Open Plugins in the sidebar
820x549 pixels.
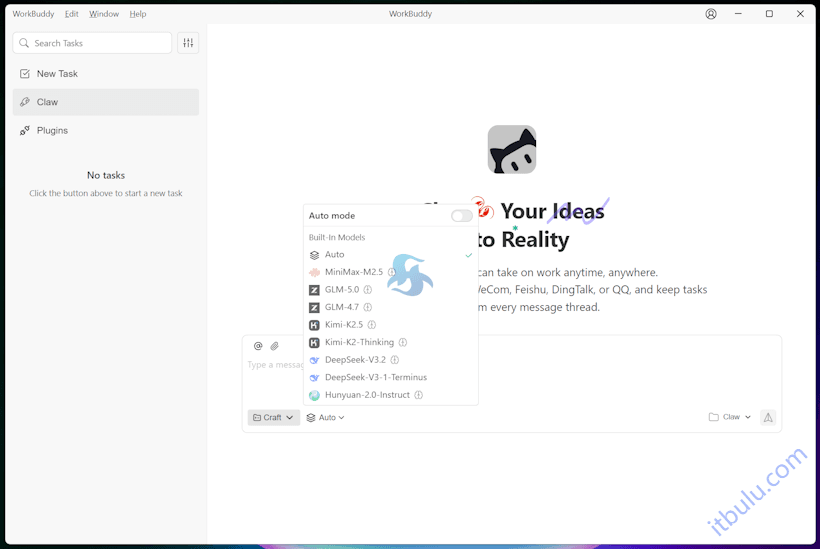52,131
